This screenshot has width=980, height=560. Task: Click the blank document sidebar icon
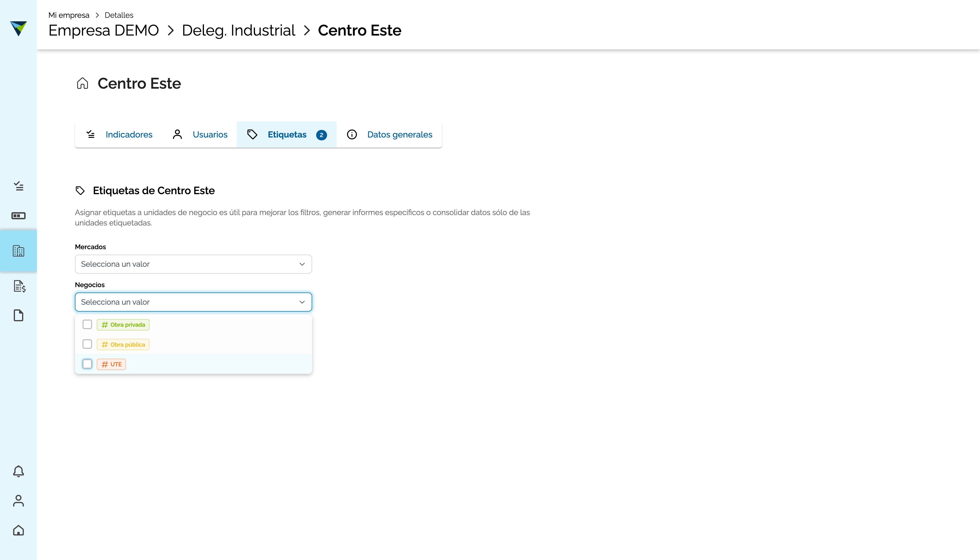pos(18,315)
